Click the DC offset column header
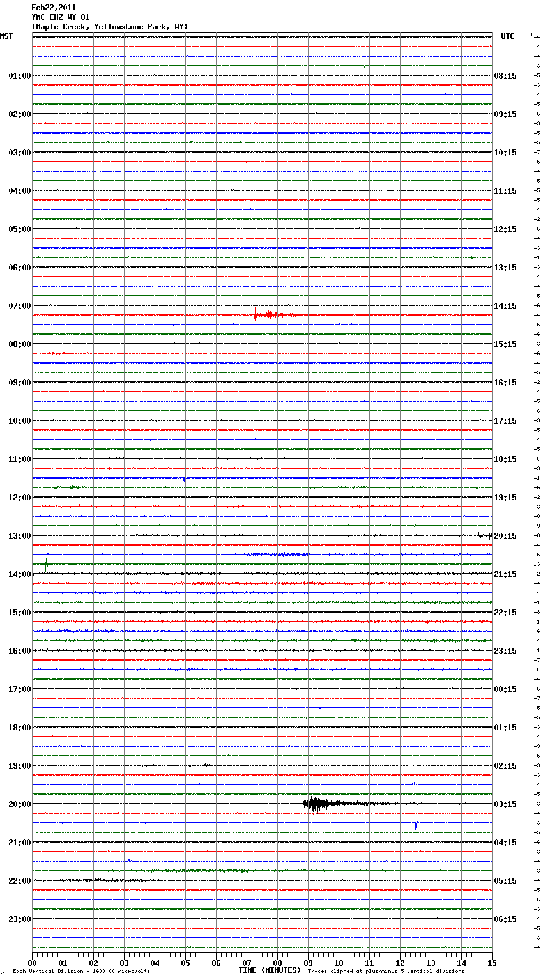 tap(530, 34)
